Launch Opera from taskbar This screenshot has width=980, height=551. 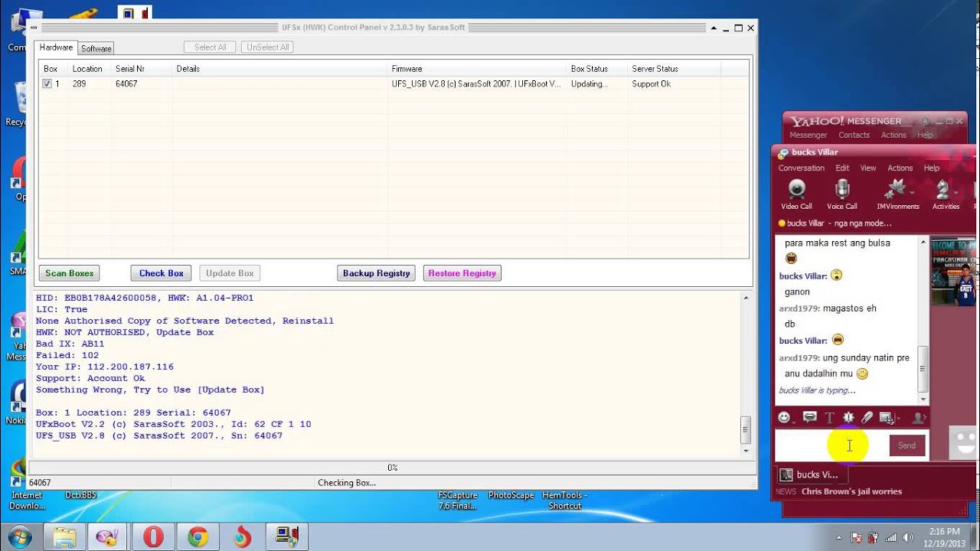pyautogui.click(x=153, y=537)
